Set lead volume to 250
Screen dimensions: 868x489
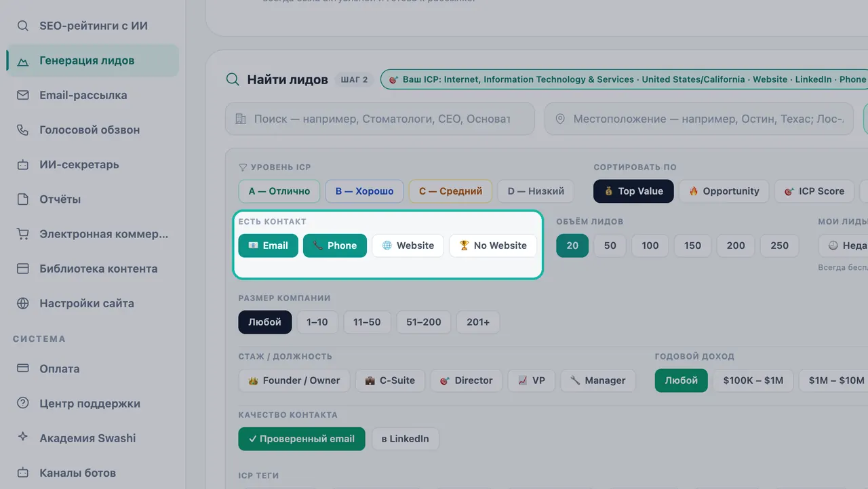(780, 246)
